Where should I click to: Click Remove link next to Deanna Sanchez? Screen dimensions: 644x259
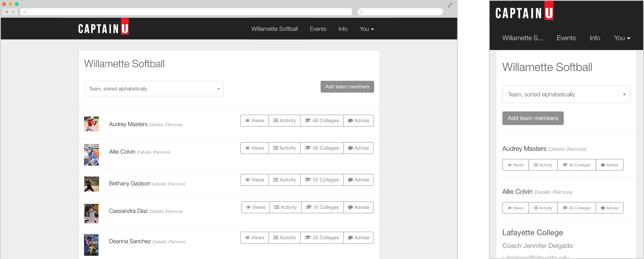177,242
